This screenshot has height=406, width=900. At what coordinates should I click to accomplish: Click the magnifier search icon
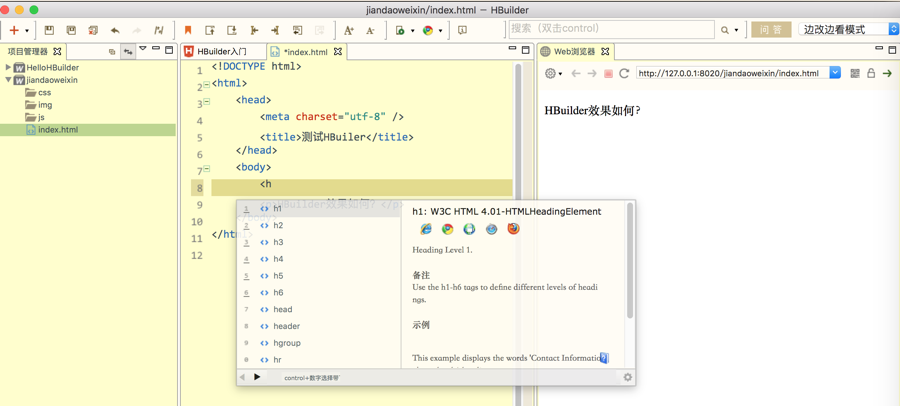pos(725,30)
